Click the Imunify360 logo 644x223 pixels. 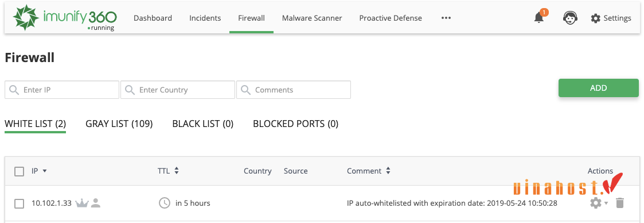coord(64,17)
